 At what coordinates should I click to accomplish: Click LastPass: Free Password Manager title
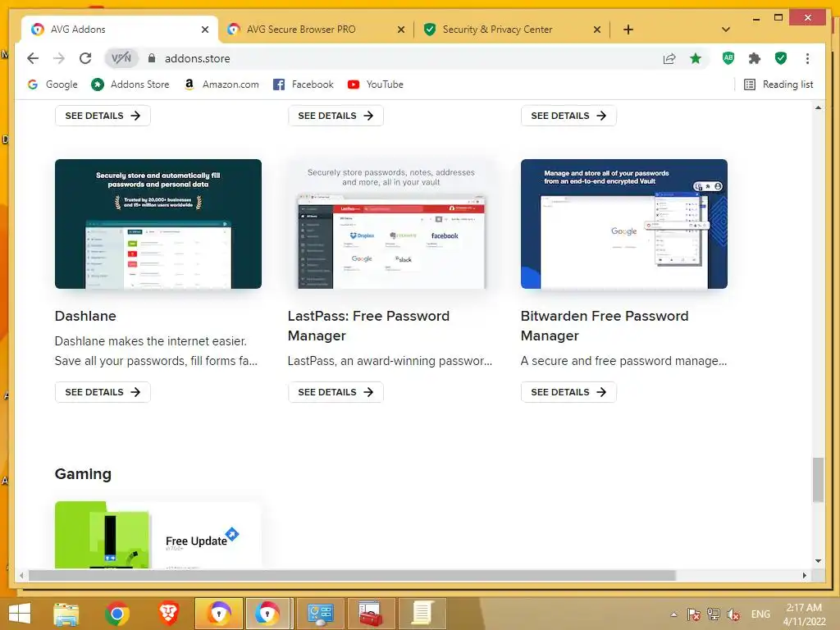[368, 326]
